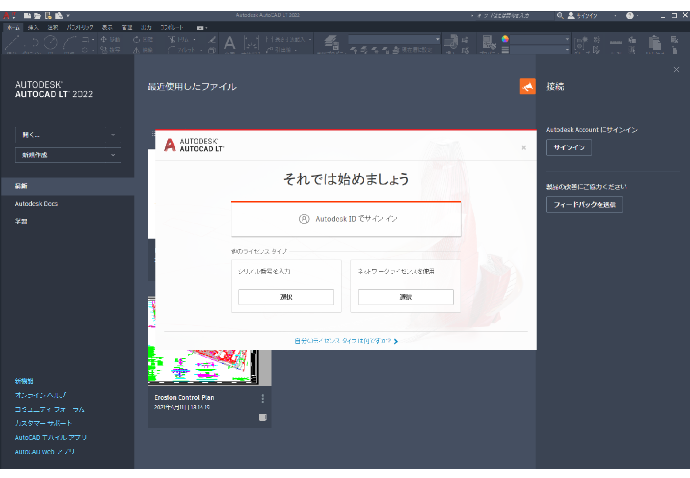Select the Arc tool in the ribbon
Image resolution: width=690 pixels, height=478 pixels.
point(70,43)
